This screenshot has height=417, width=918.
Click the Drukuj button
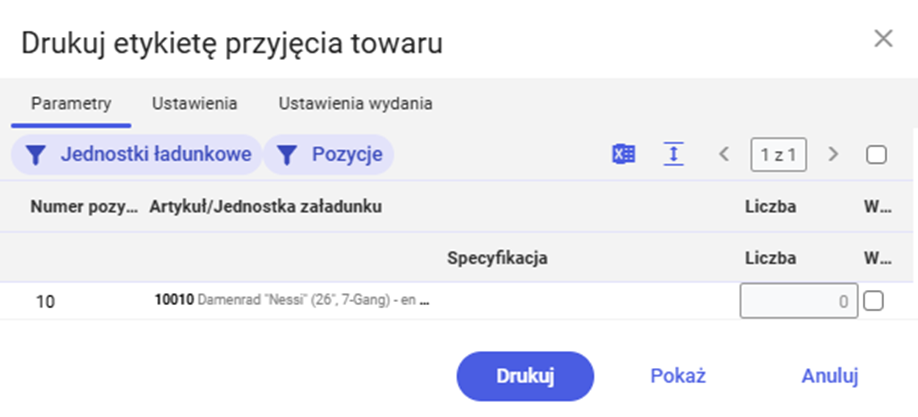[x=525, y=376]
